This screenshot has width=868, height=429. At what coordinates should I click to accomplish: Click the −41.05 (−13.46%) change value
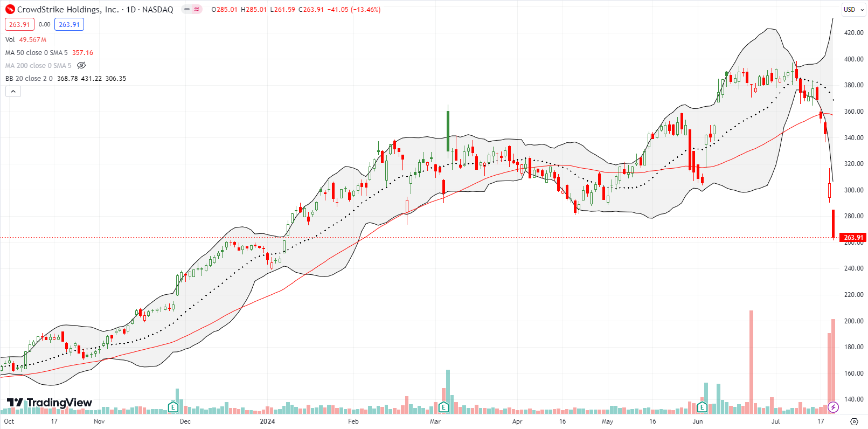(355, 9)
